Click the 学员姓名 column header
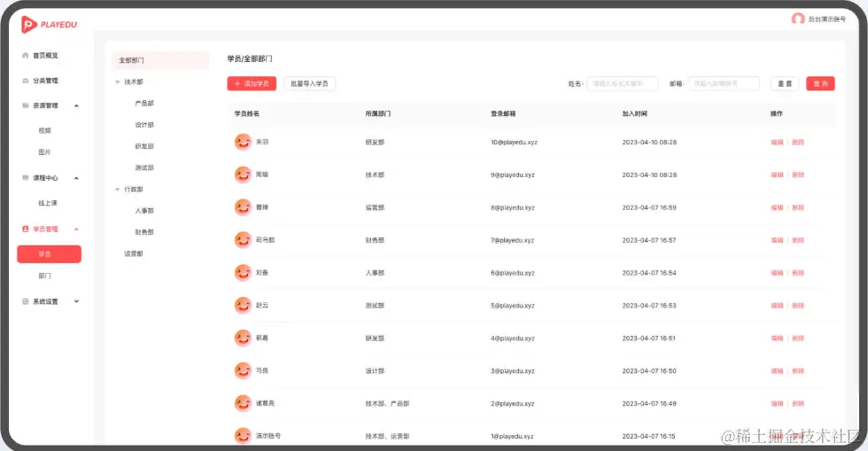Screen dimensions: 868x451 point(247,113)
